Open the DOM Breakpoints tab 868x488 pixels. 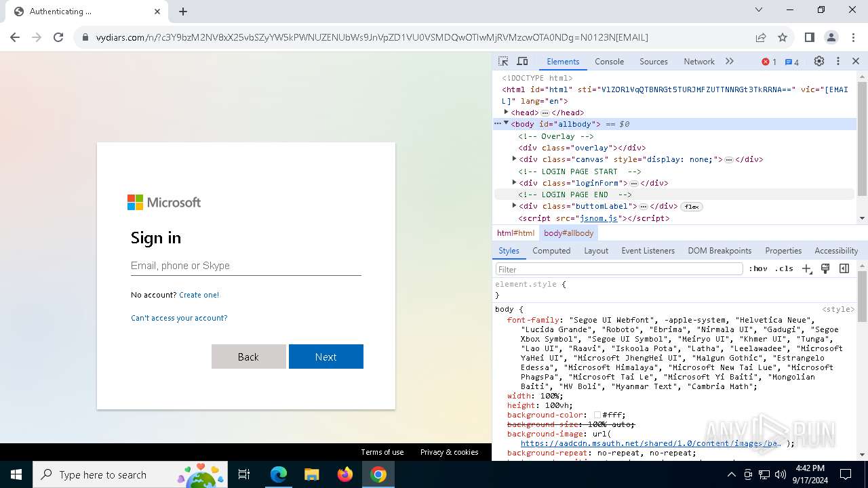(719, 250)
